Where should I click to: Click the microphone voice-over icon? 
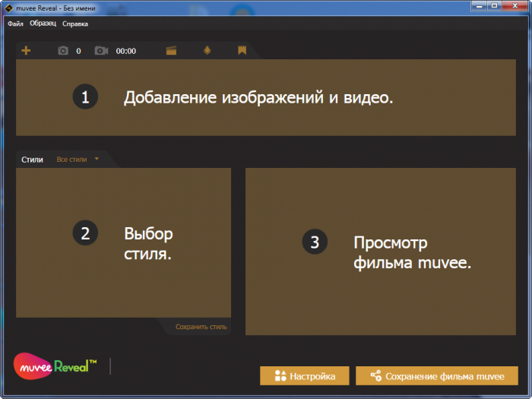point(207,51)
